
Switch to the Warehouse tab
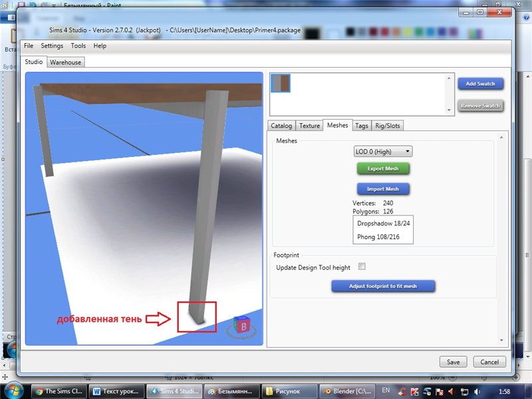tap(65, 62)
